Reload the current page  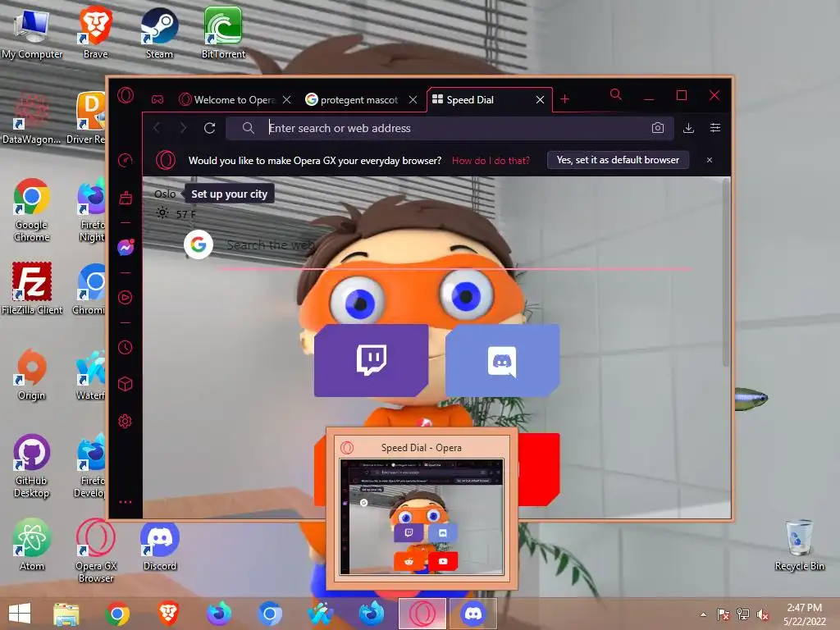(x=209, y=128)
